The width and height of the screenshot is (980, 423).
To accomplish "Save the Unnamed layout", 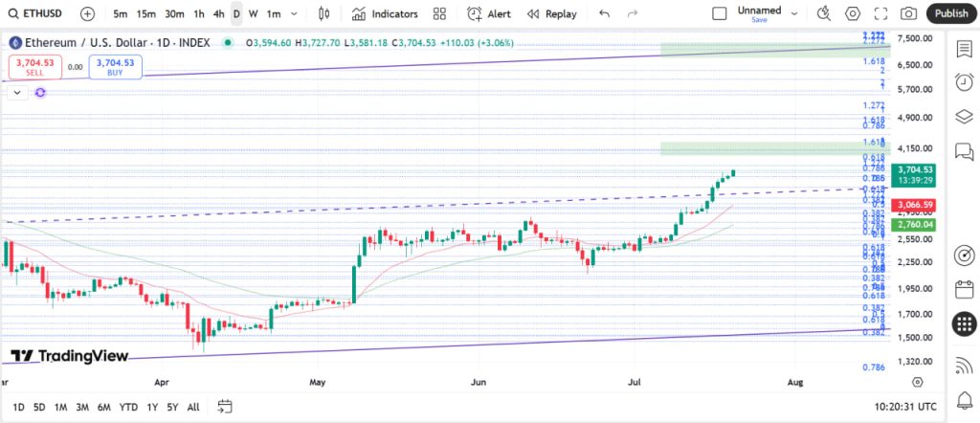I will (x=759, y=20).
